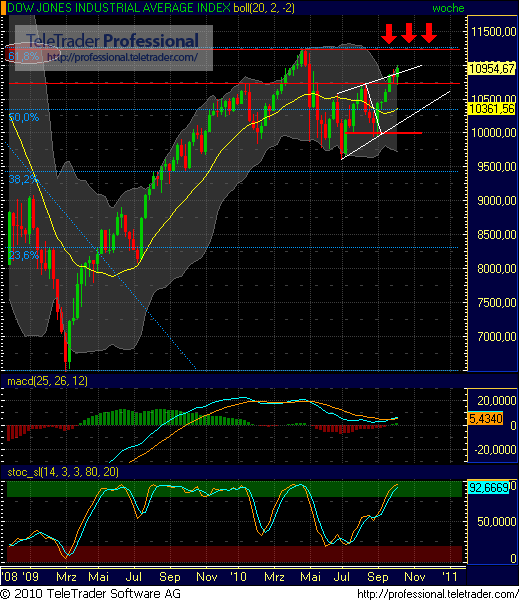519x603 pixels.
Task: Click the yellow 10954,67 price tag
Action: click(492, 68)
